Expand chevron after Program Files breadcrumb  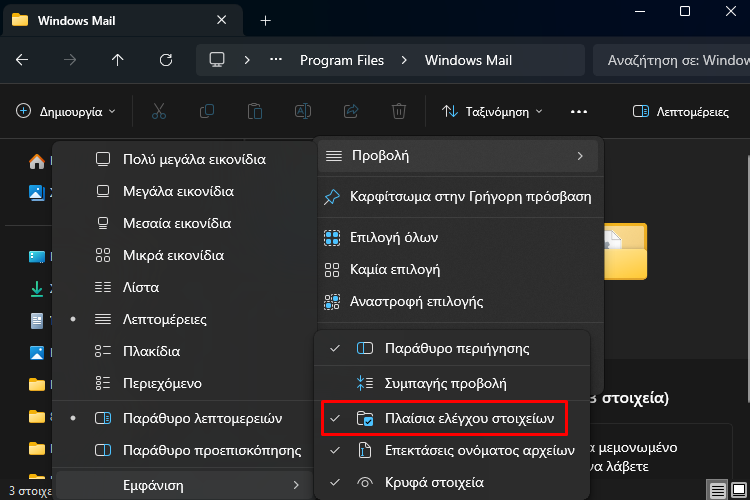(404, 60)
